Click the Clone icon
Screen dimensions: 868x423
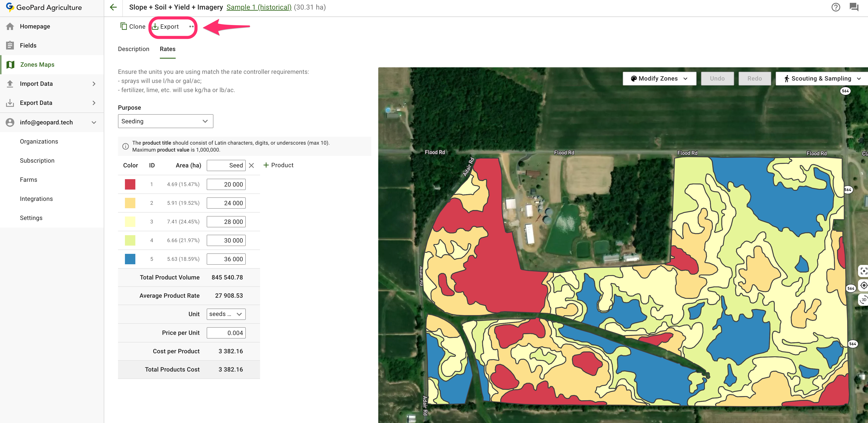tap(124, 26)
